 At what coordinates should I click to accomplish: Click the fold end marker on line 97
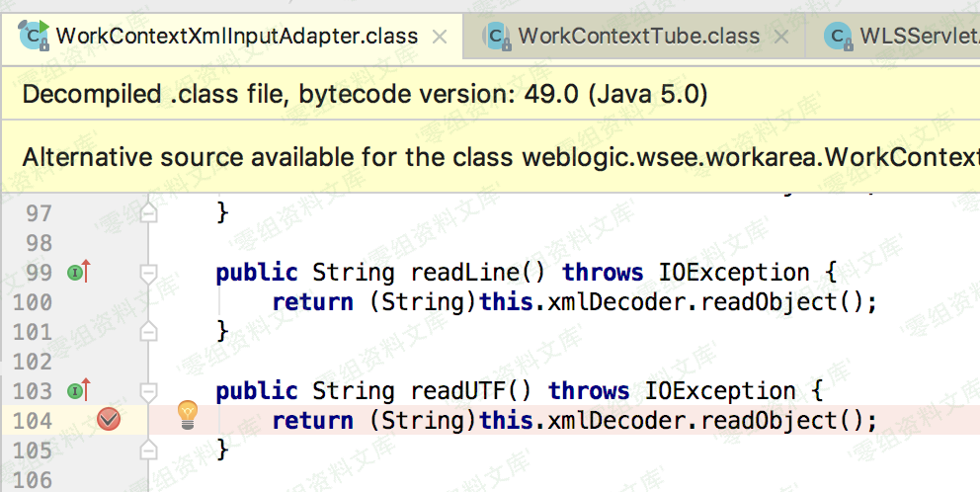pos(149,211)
